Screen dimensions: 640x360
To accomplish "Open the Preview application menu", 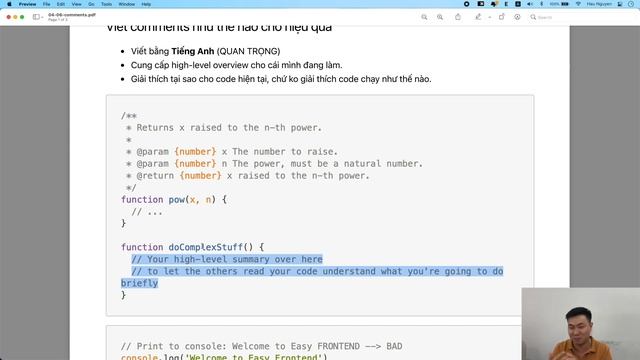I will point(27,4).
